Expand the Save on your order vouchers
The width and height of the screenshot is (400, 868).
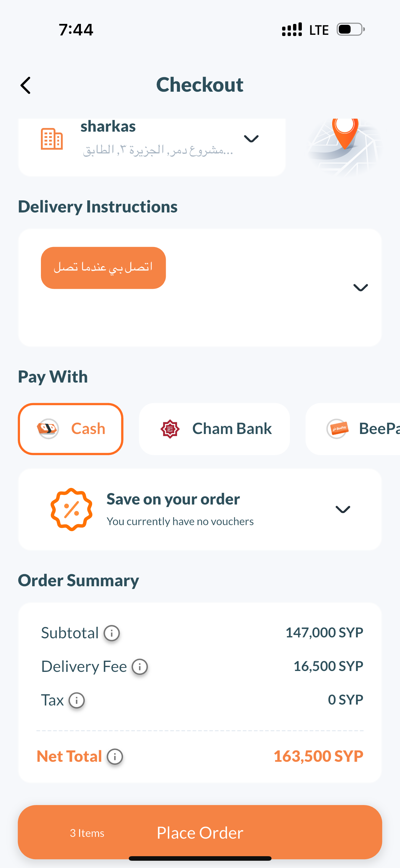pos(343,509)
